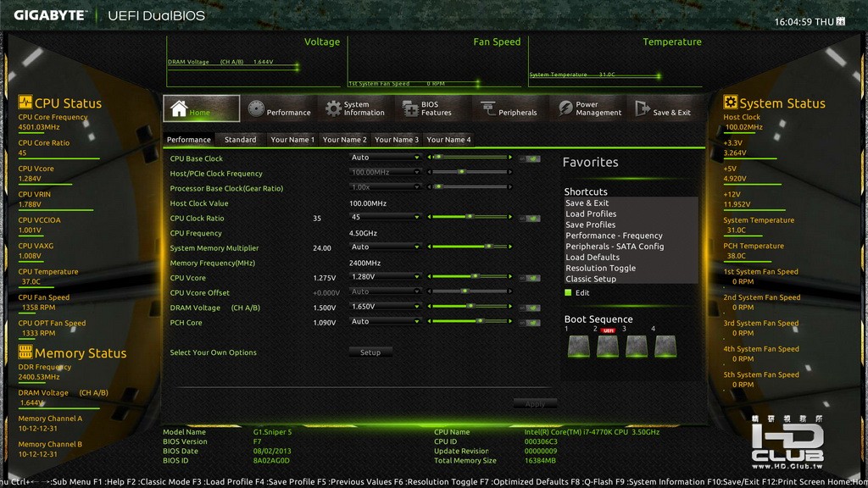Select UEFI boot device 2 in Boot Sequence
Screen dimensions: 868x488
(607, 347)
